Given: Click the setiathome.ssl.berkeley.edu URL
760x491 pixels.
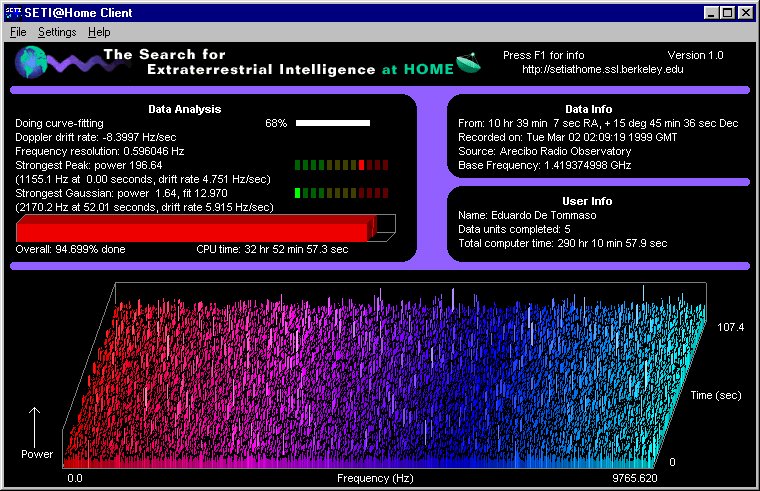Looking at the screenshot, I should (602, 69).
